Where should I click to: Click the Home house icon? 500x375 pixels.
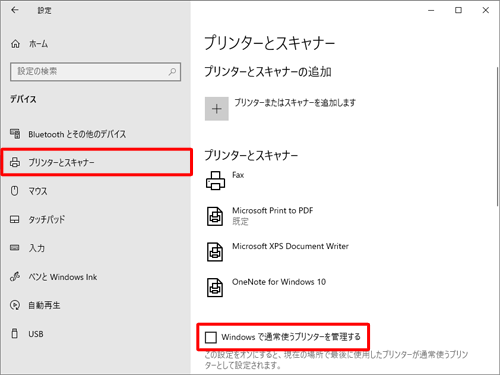point(15,44)
